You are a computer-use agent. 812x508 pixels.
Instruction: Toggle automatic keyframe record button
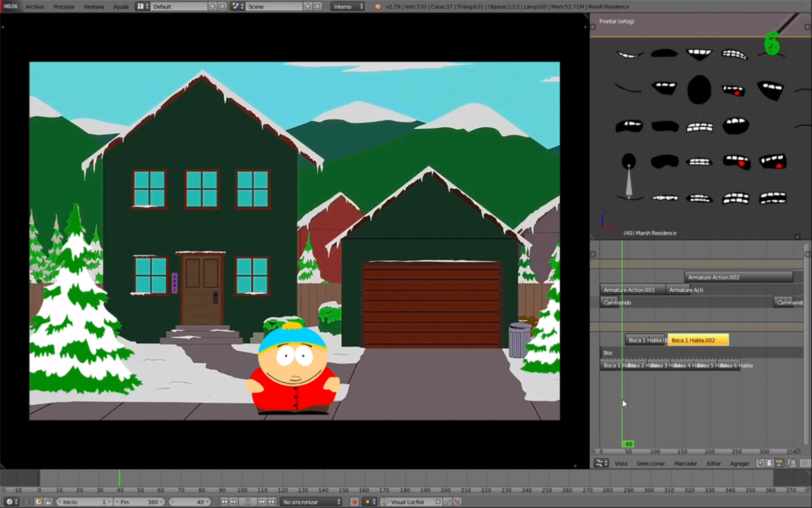354,502
